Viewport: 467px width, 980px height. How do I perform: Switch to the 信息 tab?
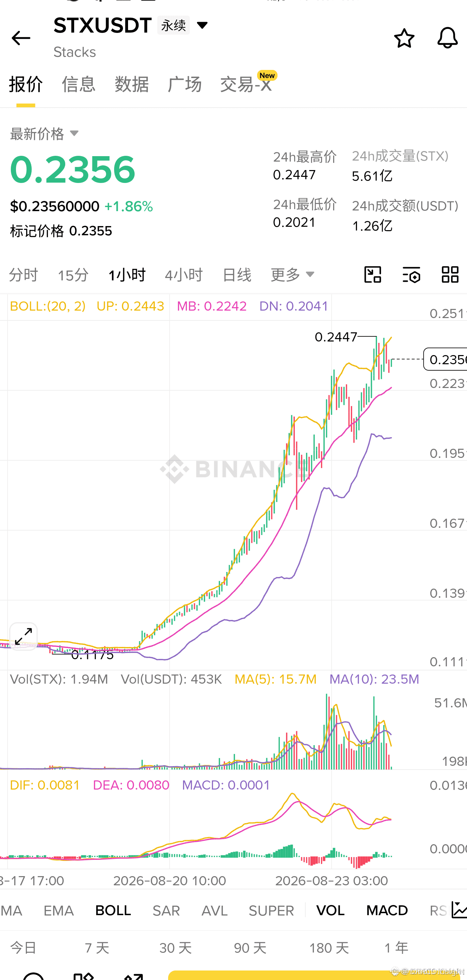78,84
